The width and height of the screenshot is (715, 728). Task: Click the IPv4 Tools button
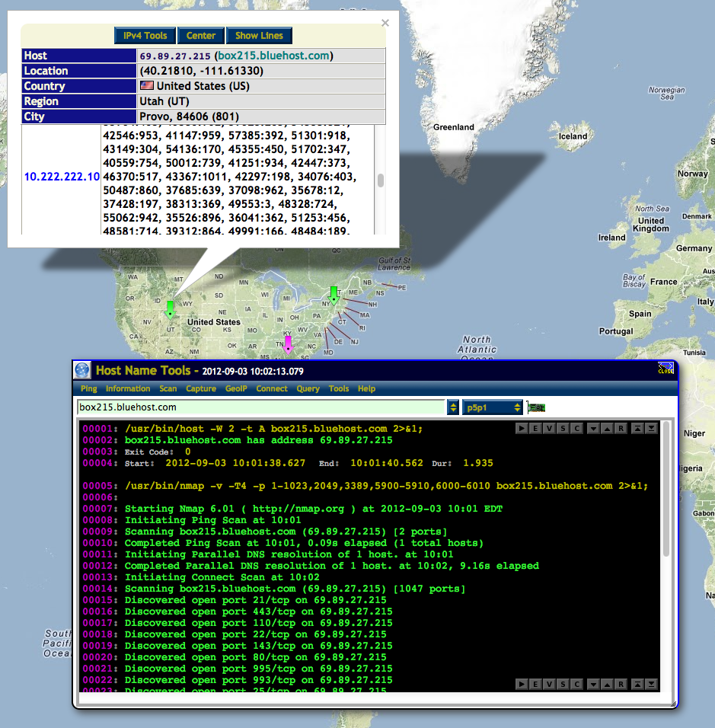[x=145, y=36]
